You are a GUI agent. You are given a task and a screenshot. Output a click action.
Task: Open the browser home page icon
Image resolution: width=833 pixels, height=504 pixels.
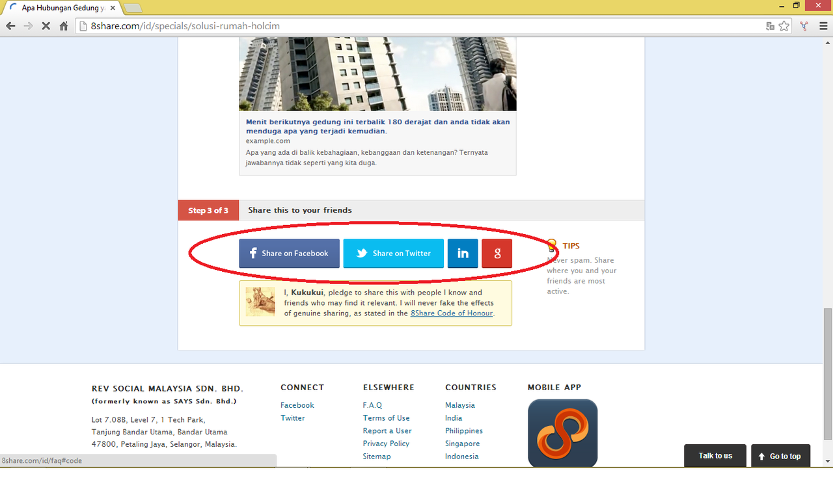point(64,26)
